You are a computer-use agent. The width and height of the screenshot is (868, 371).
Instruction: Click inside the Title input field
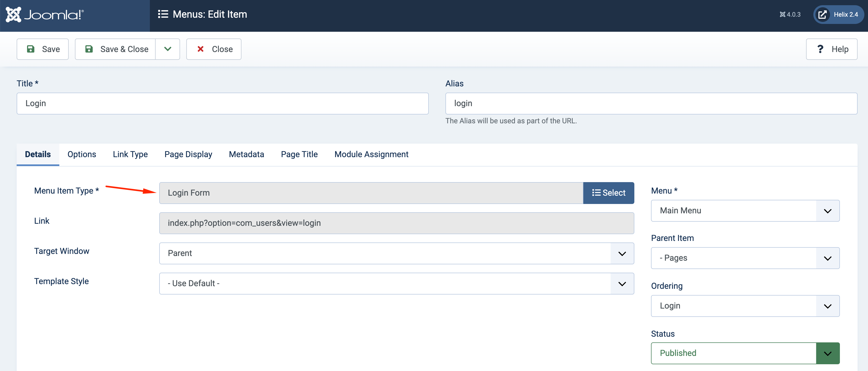coord(222,103)
